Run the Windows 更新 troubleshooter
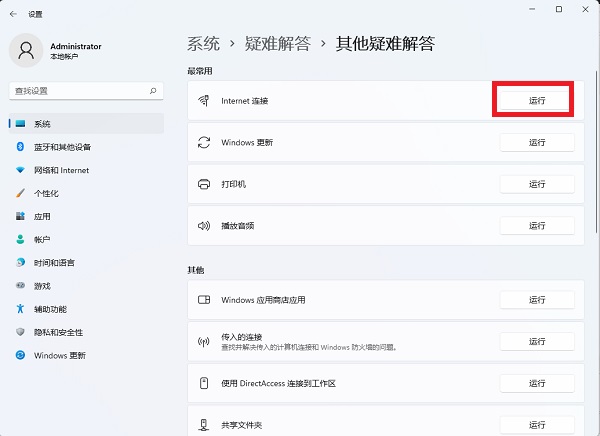Viewport: 600px width, 436px height. pos(536,142)
